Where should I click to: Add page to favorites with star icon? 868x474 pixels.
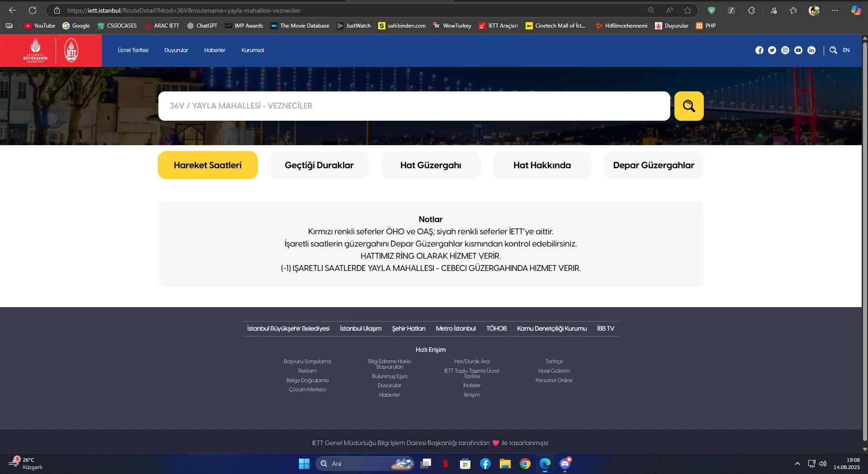(688, 10)
